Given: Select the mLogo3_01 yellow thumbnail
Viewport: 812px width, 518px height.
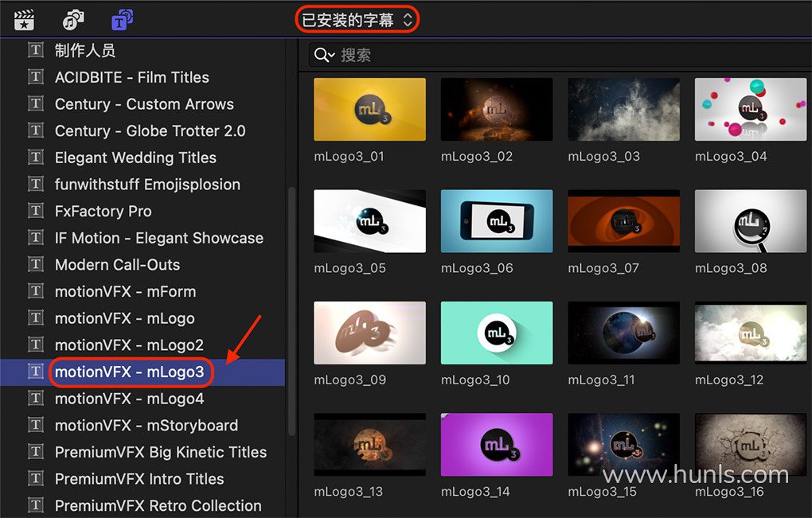Looking at the screenshot, I should pyautogui.click(x=369, y=109).
